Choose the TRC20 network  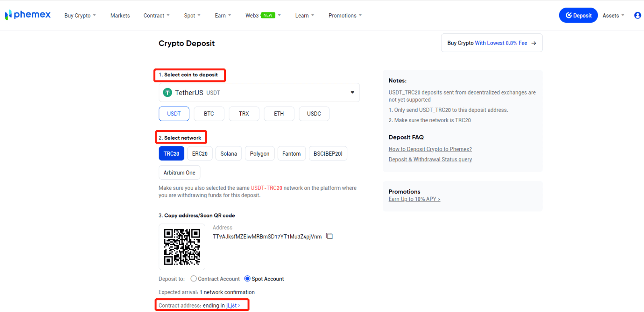(x=171, y=154)
